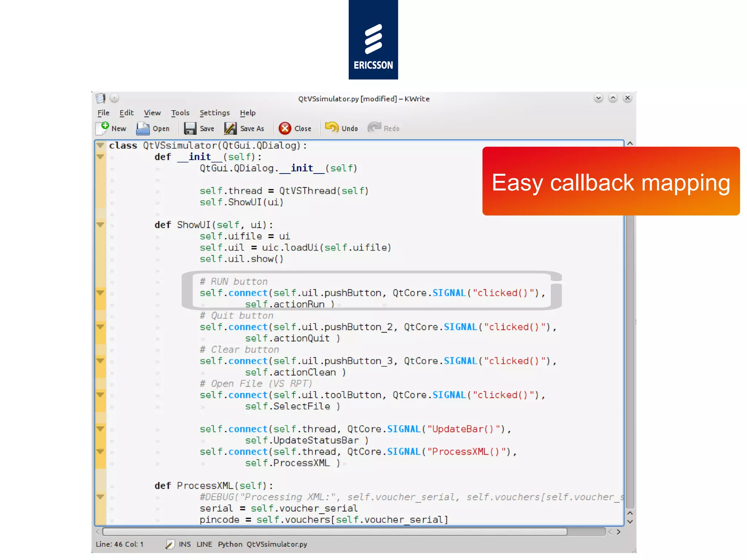Click the Line 46 Col 1 indicator
Viewport: 747px width, 560px height.
(x=119, y=544)
